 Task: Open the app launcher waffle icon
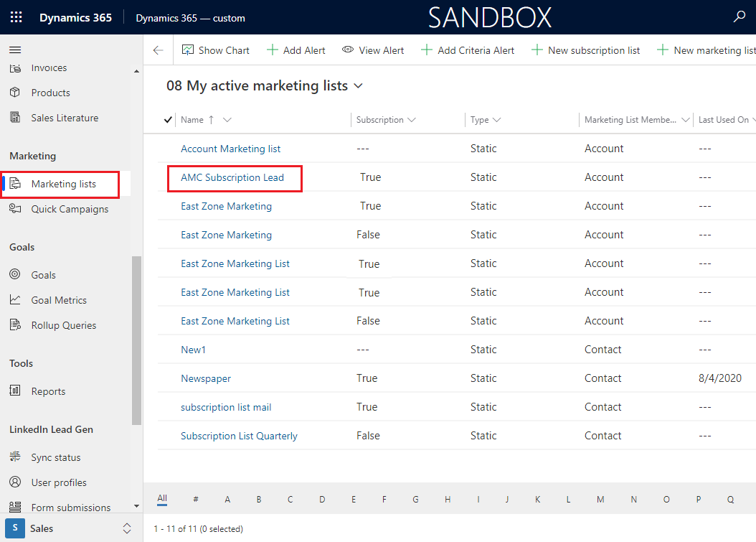[16, 17]
